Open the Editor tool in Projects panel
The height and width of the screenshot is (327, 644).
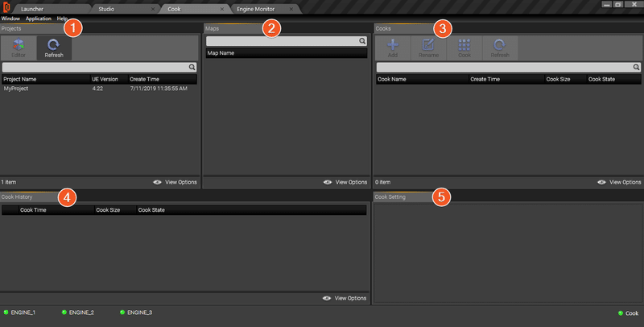19,48
